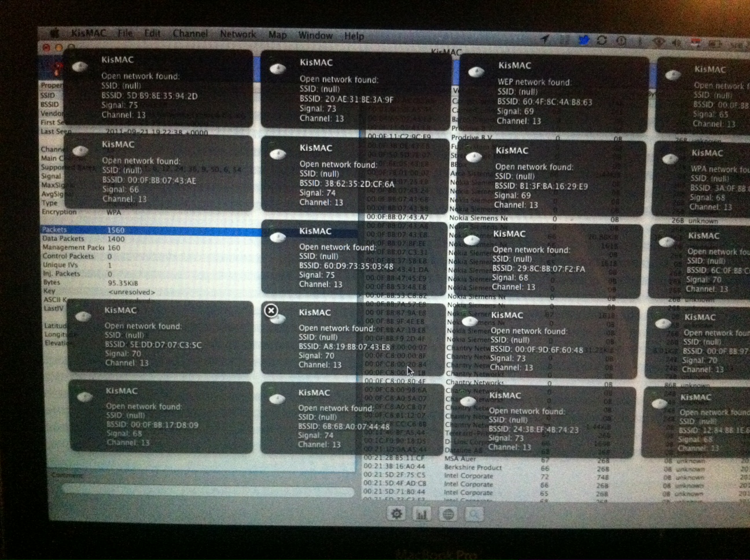Open the Channel menu
Viewport: 750px width, 560px height.
click(x=190, y=34)
